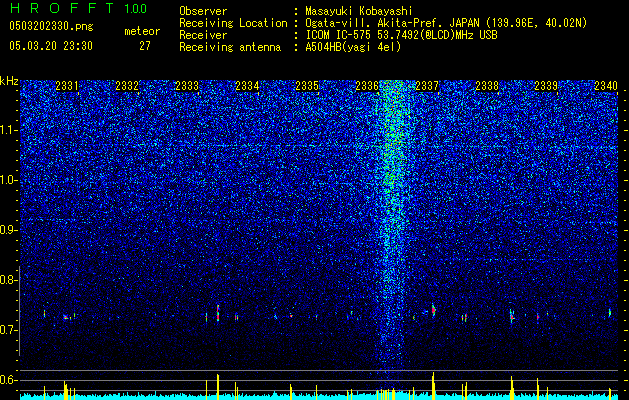Click the Receiving antenna label
The image size is (629, 400).
click(230, 47)
